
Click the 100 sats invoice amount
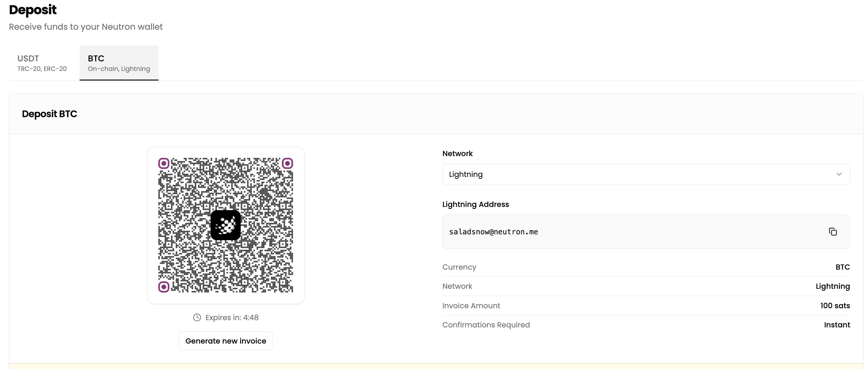pyautogui.click(x=835, y=306)
